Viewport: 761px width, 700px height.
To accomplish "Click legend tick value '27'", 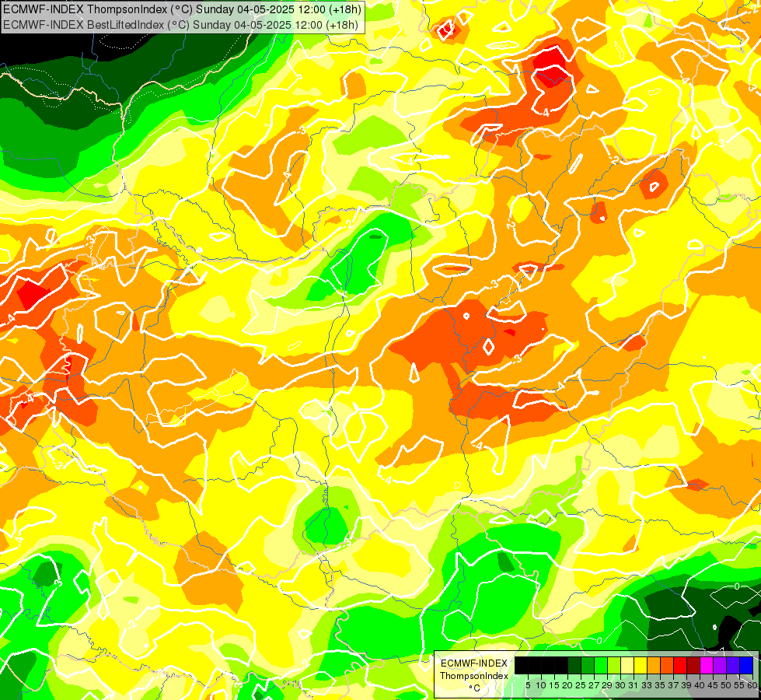I will click(x=594, y=685).
